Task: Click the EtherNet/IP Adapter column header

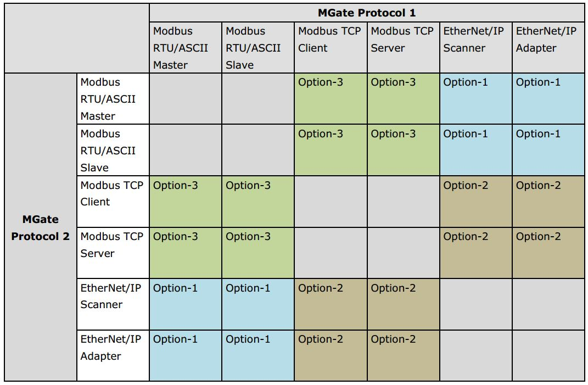Action: [546, 40]
